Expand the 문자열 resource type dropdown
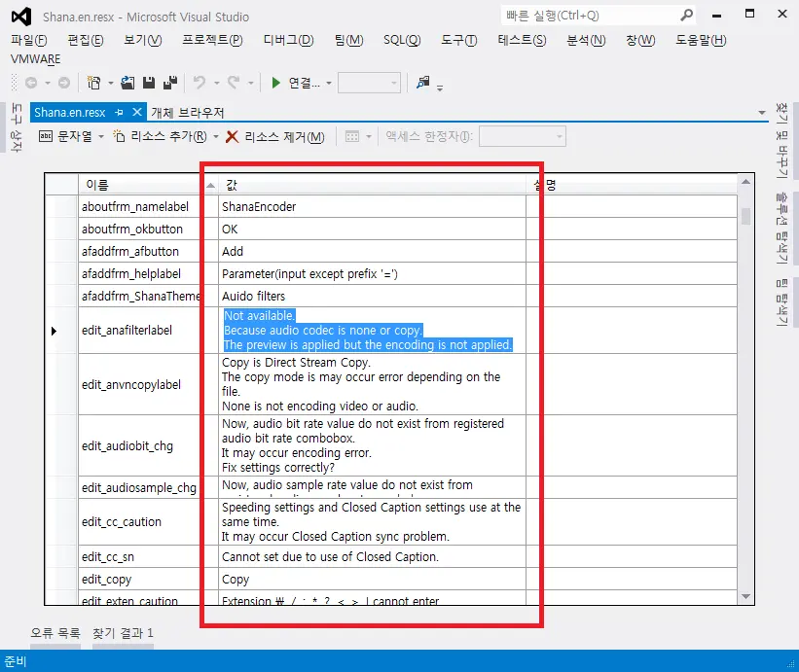This screenshot has height=672, width=799. (x=101, y=136)
